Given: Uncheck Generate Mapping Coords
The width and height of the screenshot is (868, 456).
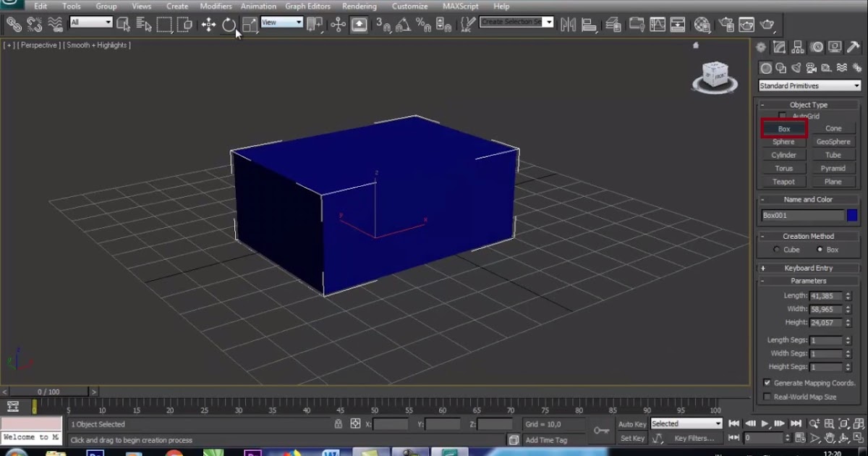Looking at the screenshot, I should pos(767,383).
